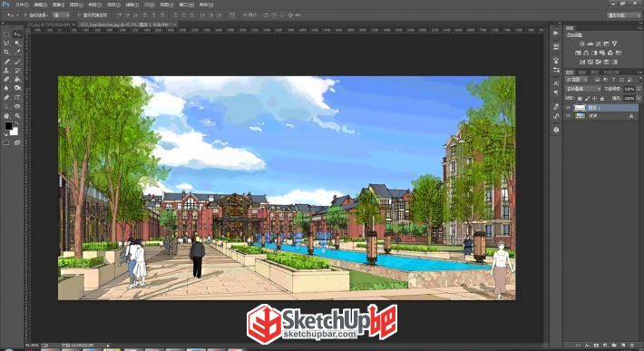Screen dimensions: 644x351
Task: Select the Eraser tool
Action: [6, 79]
